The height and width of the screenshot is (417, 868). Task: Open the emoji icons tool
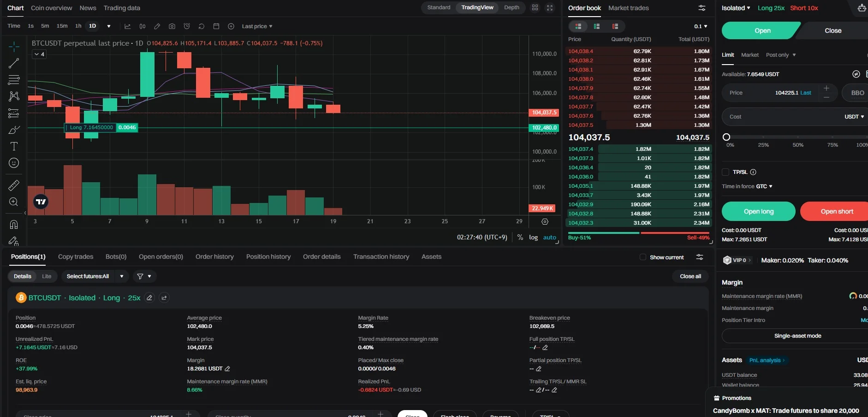14,163
